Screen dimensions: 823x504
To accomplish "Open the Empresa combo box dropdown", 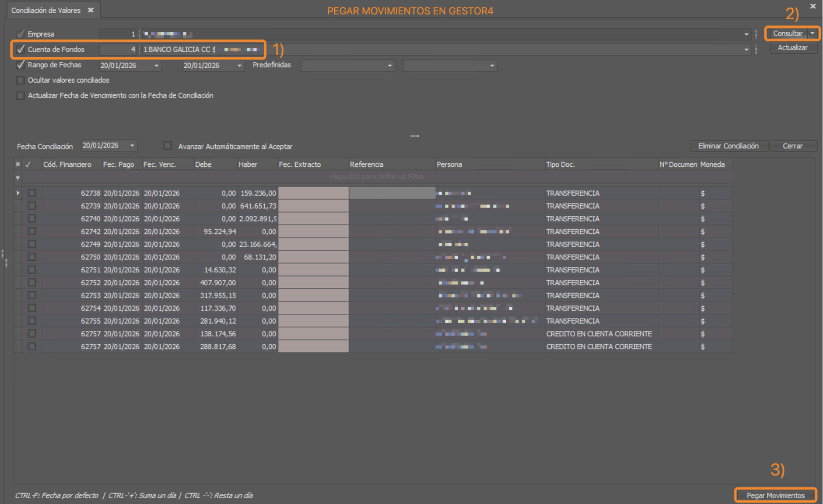I will (x=746, y=34).
